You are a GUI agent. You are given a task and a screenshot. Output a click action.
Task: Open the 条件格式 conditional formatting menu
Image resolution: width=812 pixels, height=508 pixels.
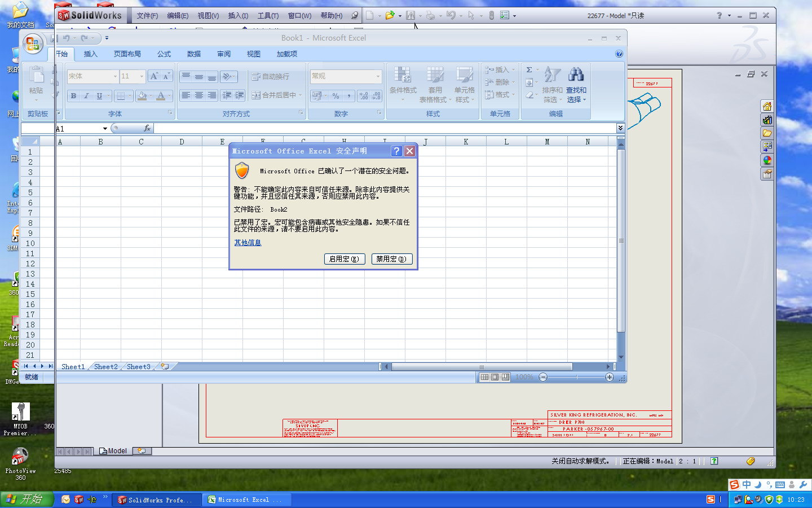point(403,85)
